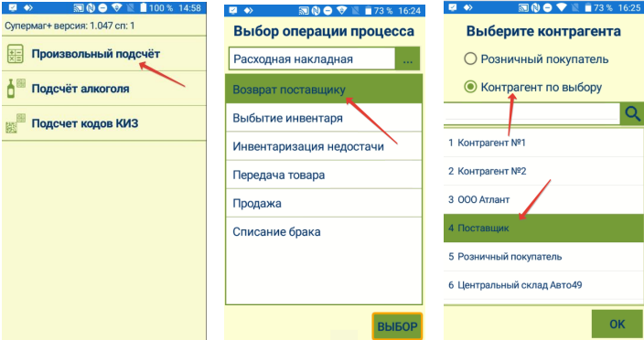
Task: Select contractor 4 Поставщик
Action: [x=543, y=228]
